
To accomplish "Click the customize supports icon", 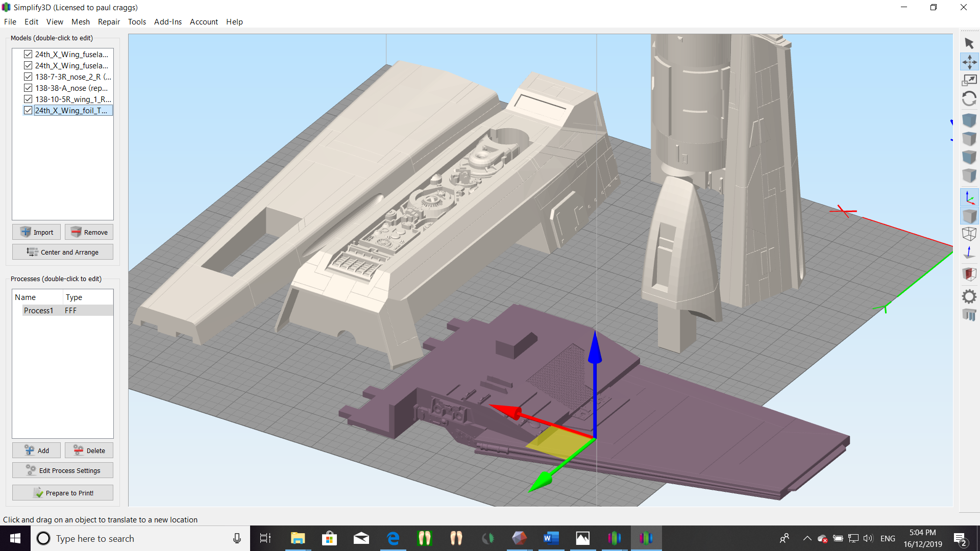I will (x=969, y=315).
